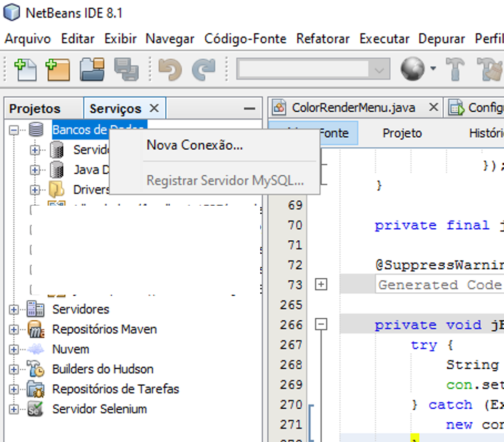
Task: Open the Código-Fonte menu
Action: [245, 39]
